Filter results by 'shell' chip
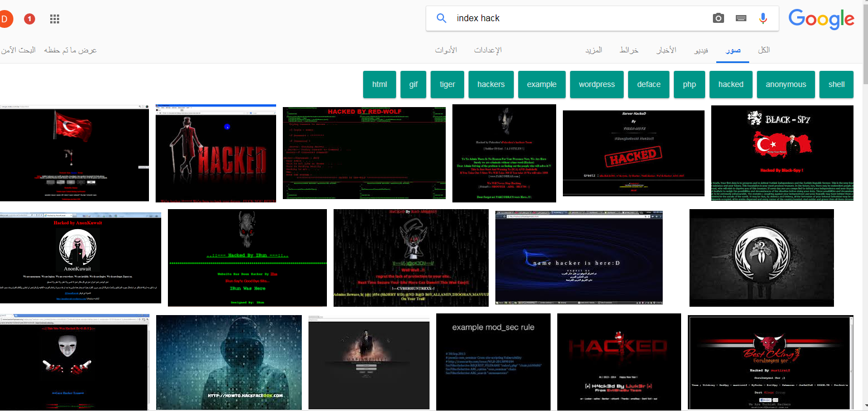 836,84
